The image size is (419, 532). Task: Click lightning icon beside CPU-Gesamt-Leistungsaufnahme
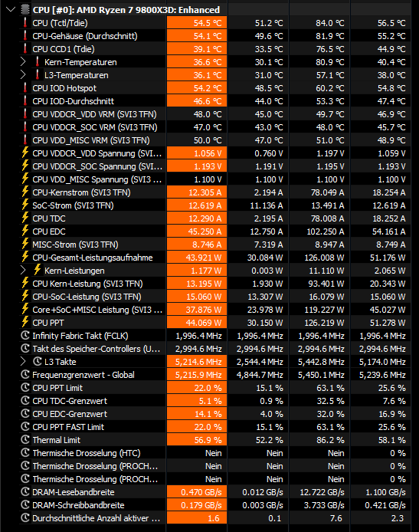(25, 257)
